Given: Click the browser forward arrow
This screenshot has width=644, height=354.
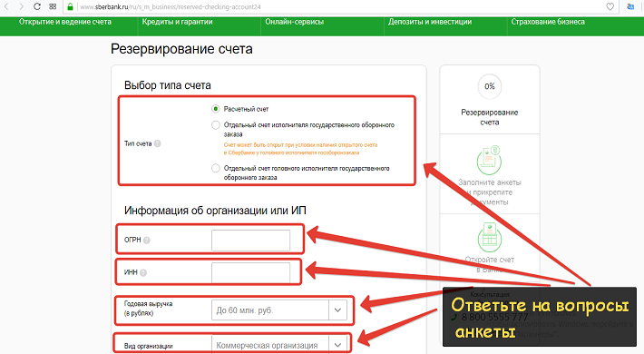Looking at the screenshot, I should [x=22, y=6].
